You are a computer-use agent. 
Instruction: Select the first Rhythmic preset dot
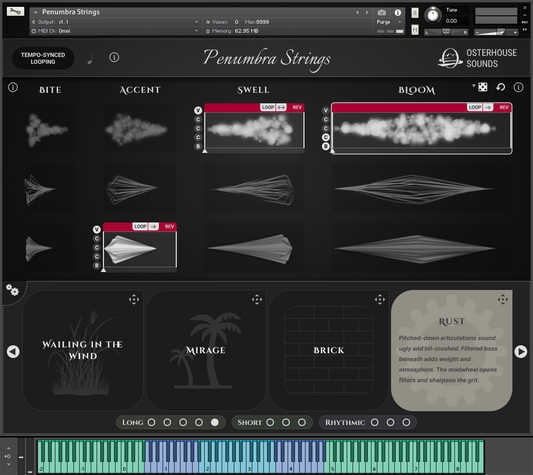coord(375,422)
